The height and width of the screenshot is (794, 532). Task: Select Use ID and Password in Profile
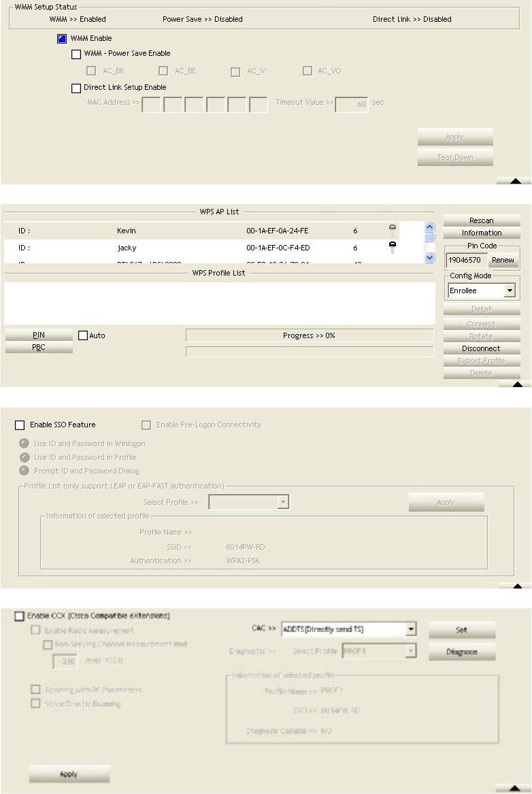click(x=24, y=457)
